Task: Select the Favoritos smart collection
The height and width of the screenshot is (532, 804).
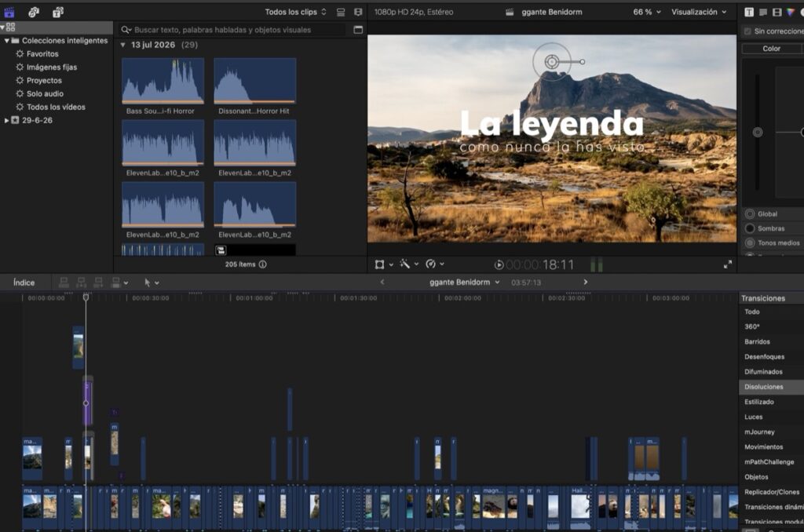Action: (42, 54)
